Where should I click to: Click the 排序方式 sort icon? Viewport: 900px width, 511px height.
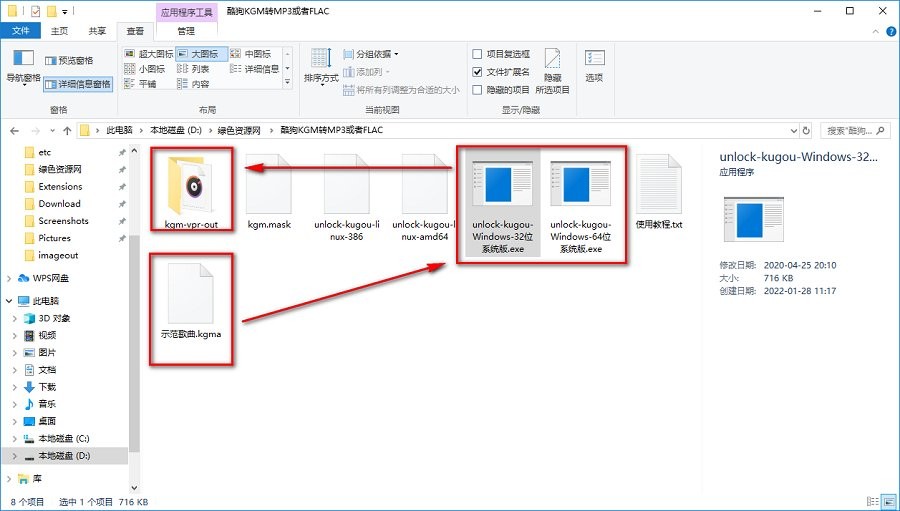click(x=320, y=64)
